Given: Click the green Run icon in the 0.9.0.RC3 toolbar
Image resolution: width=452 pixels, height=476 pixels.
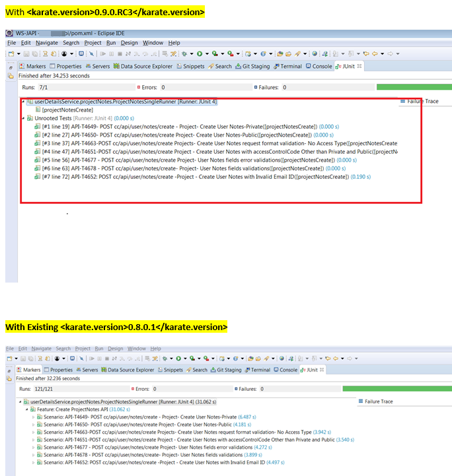Looking at the screenshot, I should pos(200,53).
